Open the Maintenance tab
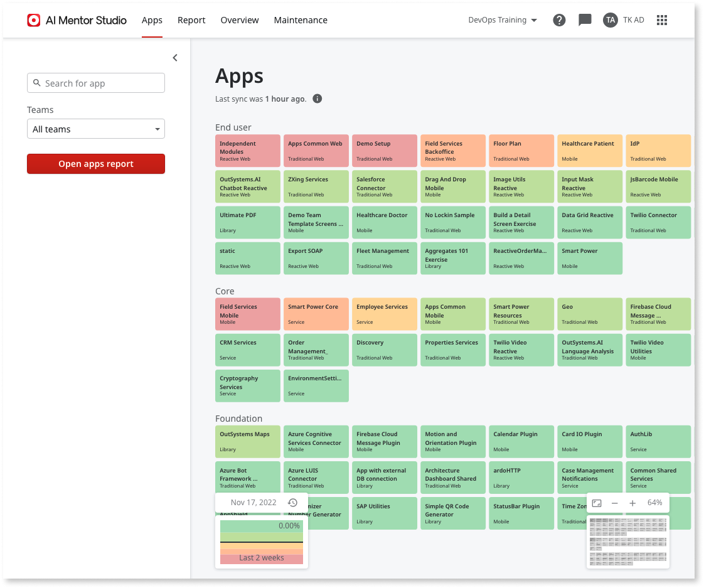The width and height of the screenshot is (704, 588). 301,20
